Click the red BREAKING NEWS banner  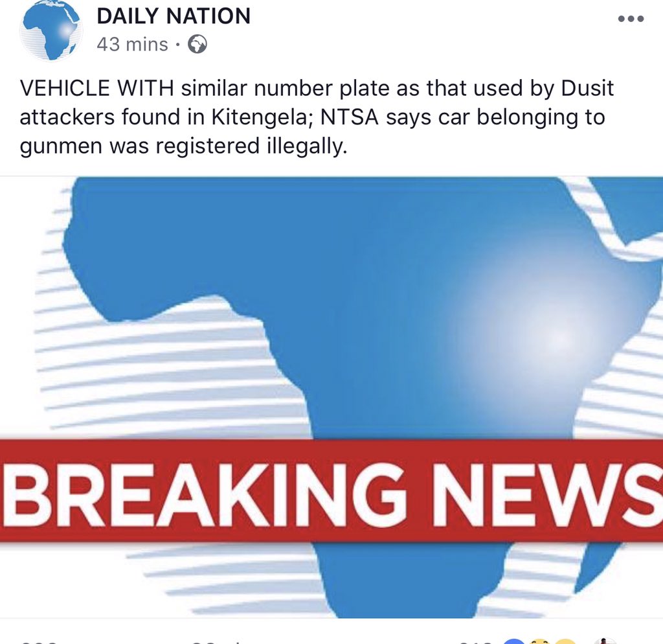(331, 491)
